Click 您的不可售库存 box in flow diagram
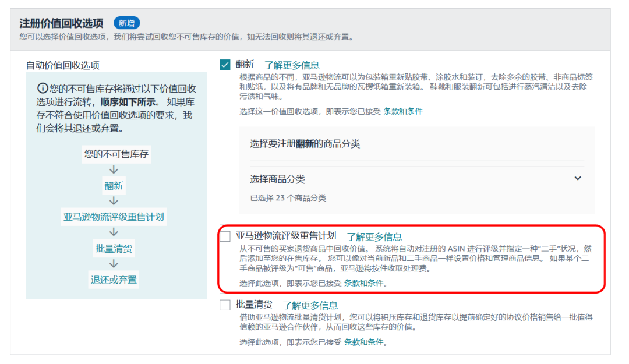The height and width of the screenshot is (364, 629). (x=116, y=154)
